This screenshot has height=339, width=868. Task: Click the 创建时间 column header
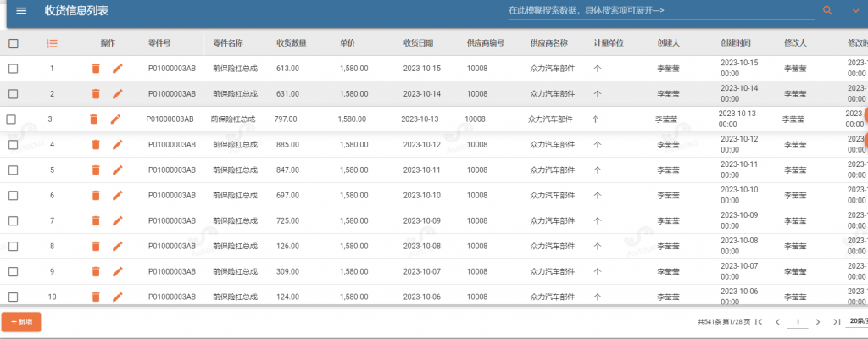click(736, 43)
